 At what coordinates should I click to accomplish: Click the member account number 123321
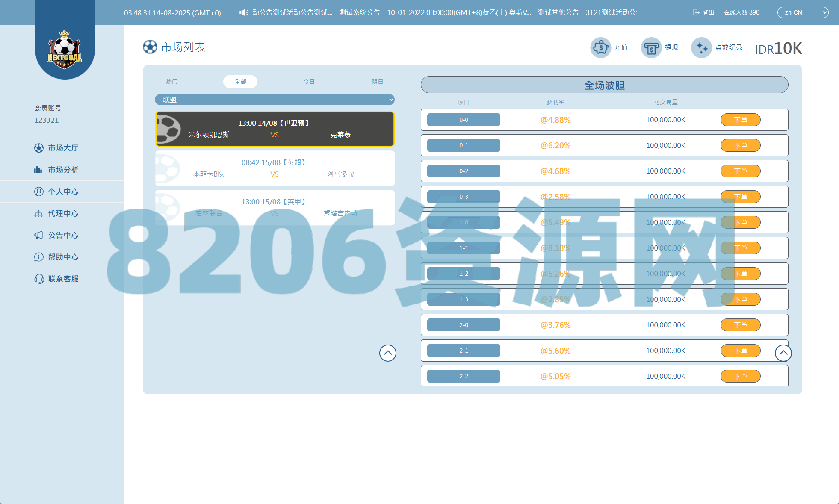(46, 120)
